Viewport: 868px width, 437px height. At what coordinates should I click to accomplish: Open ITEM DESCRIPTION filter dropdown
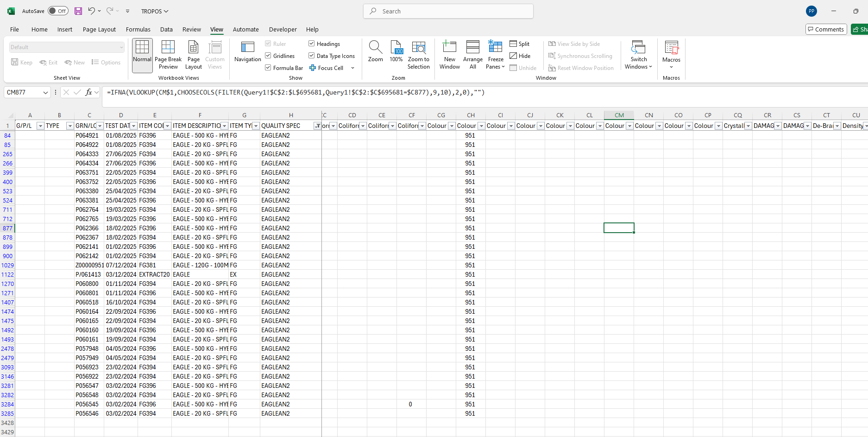pos(225,126)
